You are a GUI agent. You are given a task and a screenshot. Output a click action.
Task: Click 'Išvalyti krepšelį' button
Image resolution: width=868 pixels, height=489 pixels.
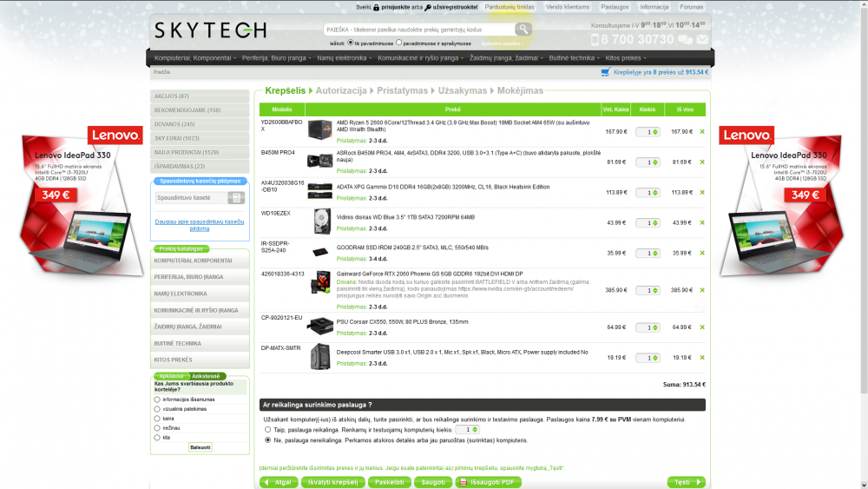click(x=332, y=482)
